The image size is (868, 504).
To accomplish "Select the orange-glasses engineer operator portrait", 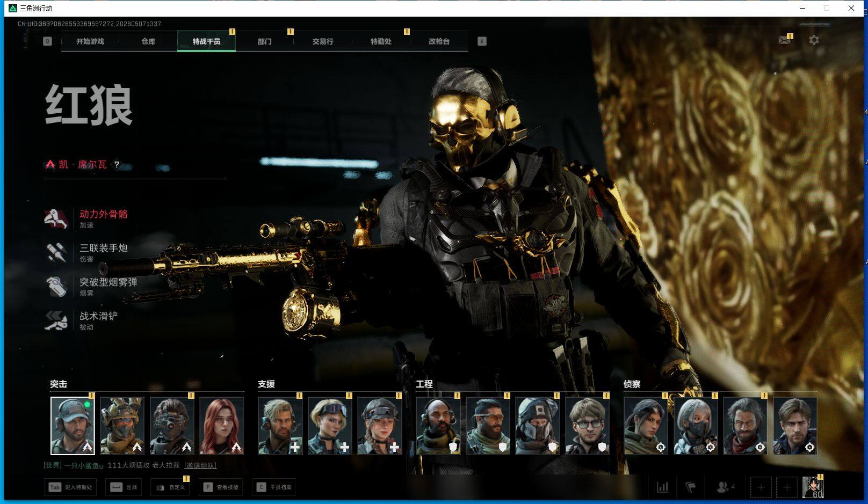I will pyautogui.click(x=488, y=426).
